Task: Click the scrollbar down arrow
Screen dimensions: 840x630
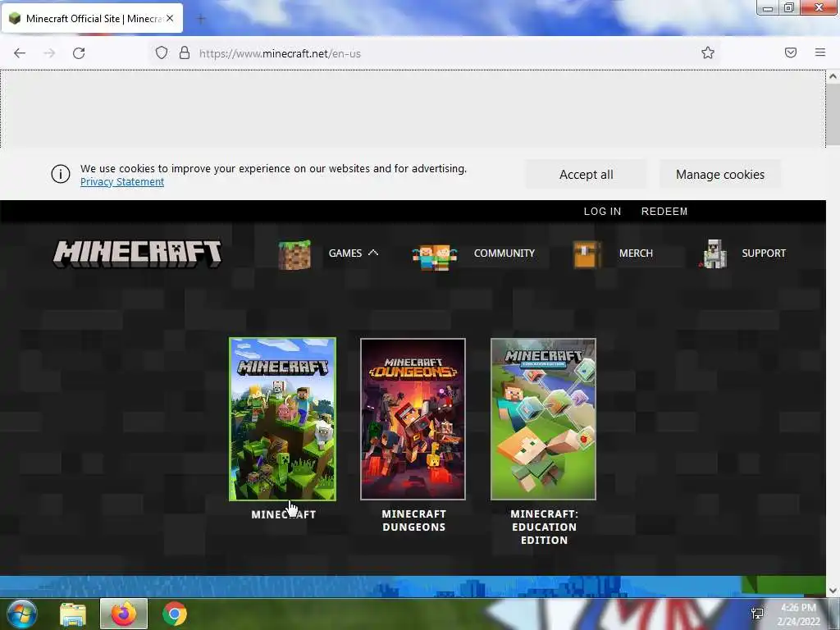Action: [x=833, y=591]
